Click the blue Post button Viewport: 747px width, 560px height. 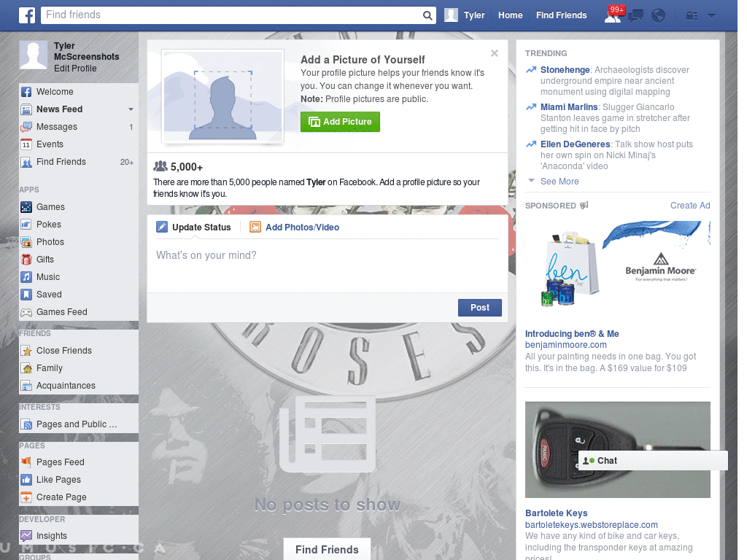[480, 308]
